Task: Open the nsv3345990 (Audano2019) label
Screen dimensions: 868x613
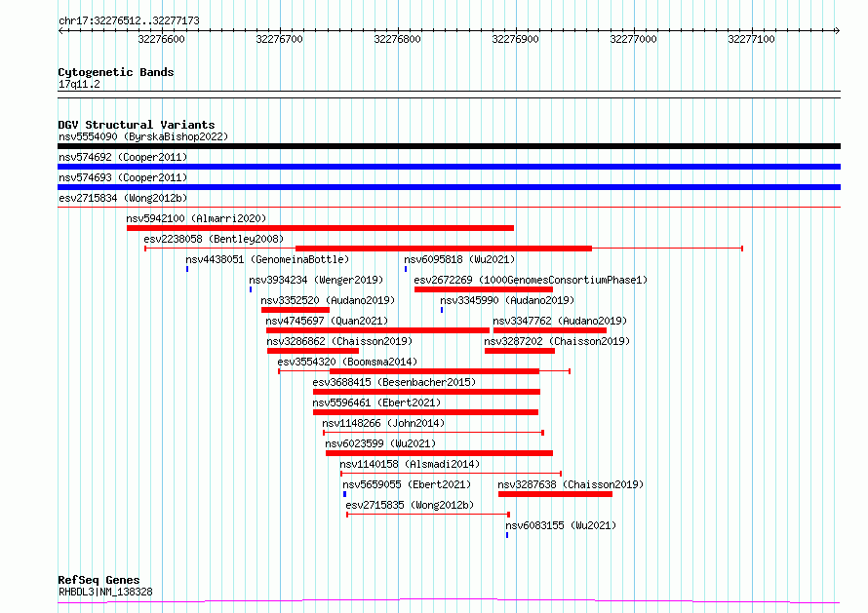Action: 507,300
